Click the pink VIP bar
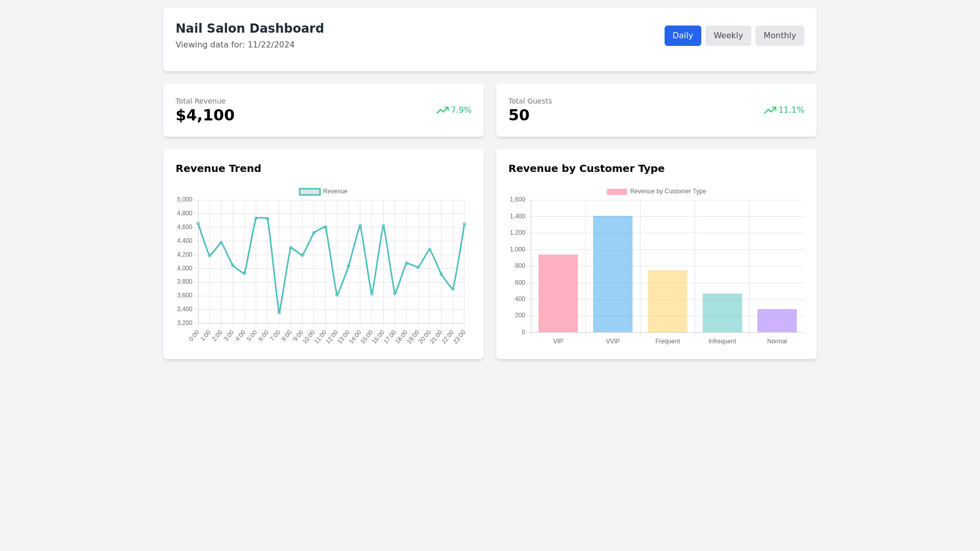The width and height of the screenshot is (980, 551). tap(558, 293)
